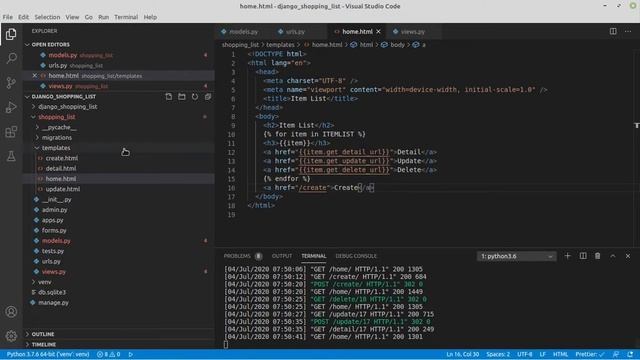Open the Accounts icon in activity bar
Viewport: 640px width, 360px height.
[11, 312]
